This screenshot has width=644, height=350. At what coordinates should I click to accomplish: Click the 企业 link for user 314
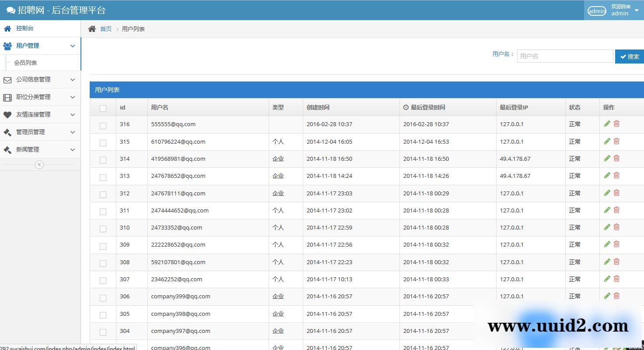(278, 159)
